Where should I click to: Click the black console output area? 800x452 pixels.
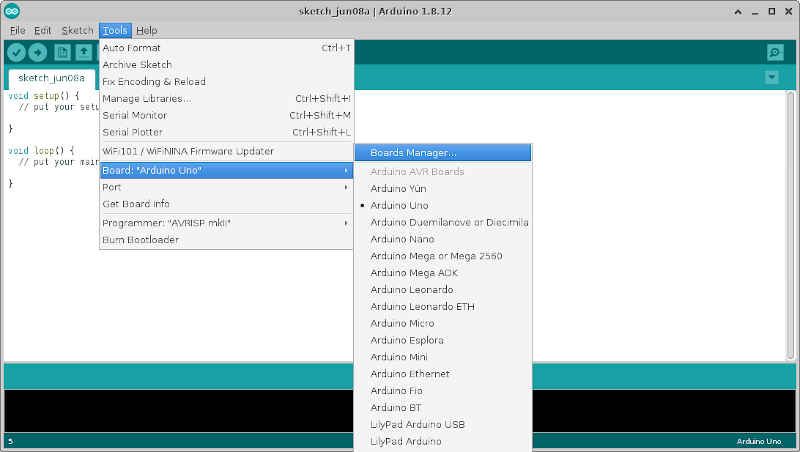pos(179,411)
